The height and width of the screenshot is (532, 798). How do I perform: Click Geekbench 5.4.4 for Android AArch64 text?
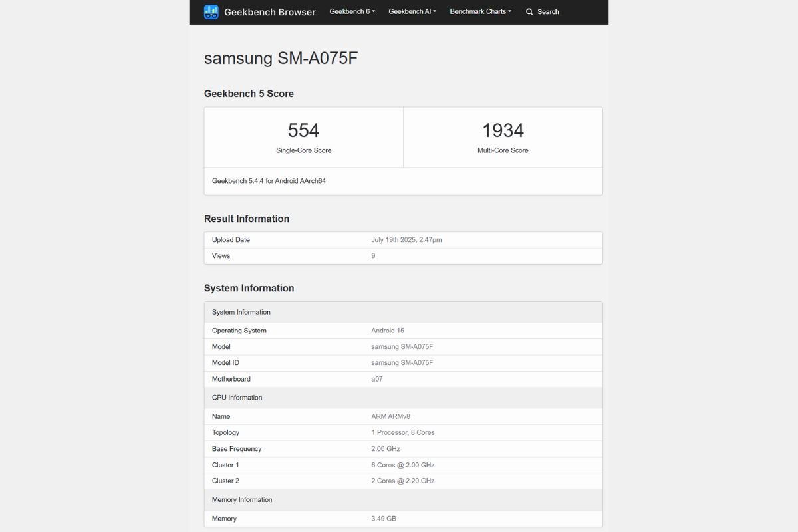(269, 181)
